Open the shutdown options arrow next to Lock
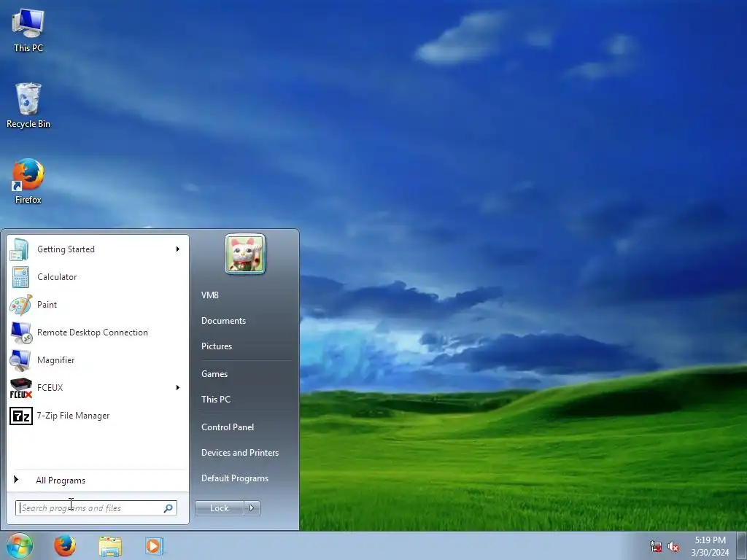The height and width of the screenshot is (560, 747). pos(252,508)
